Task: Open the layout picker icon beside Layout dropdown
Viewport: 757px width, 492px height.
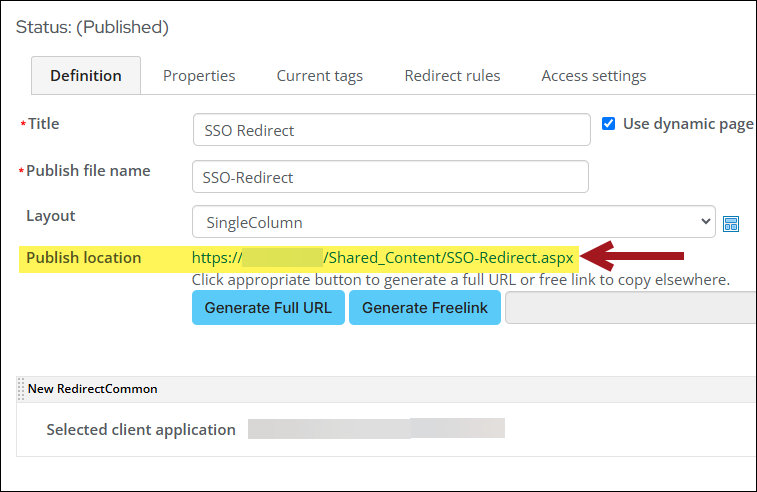Action: point(731,223)
